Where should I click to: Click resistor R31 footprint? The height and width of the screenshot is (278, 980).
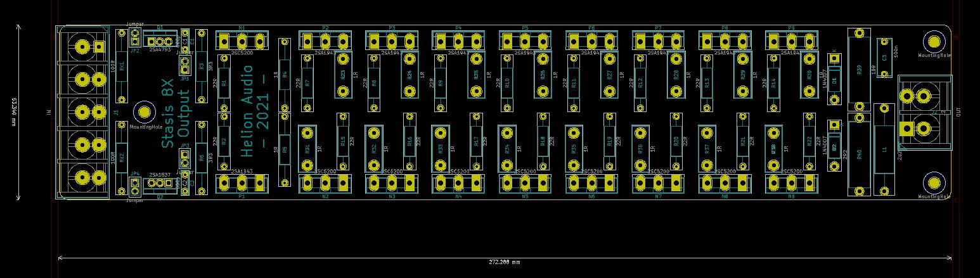[x=307, y=149]
